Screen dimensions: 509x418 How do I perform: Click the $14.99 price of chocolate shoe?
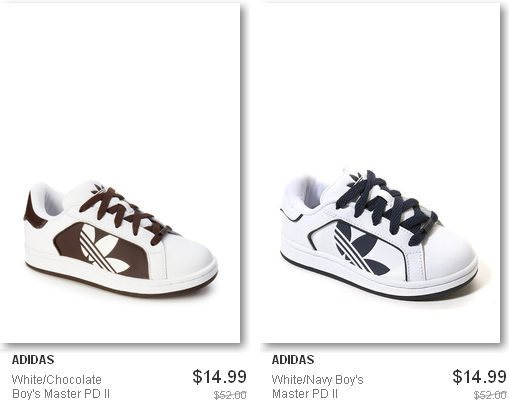[x=219, y=377]
